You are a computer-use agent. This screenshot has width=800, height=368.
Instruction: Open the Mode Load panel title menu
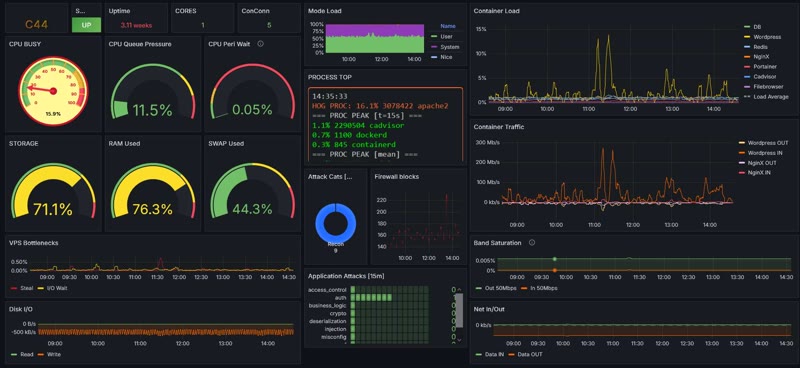click(x=324, y=11)
